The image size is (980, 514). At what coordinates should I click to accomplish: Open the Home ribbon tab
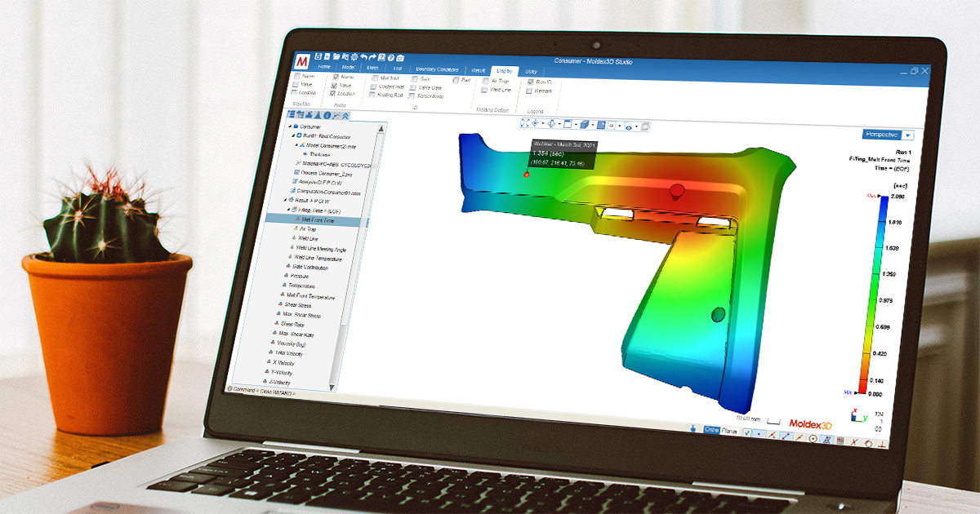click(x=324, y=67)
